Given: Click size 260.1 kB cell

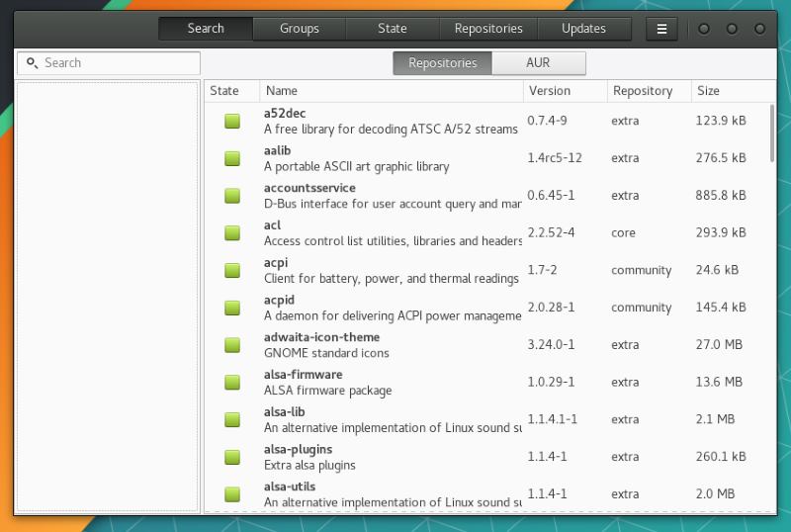Looking at the screenshot, I should (x=721, y=457).
